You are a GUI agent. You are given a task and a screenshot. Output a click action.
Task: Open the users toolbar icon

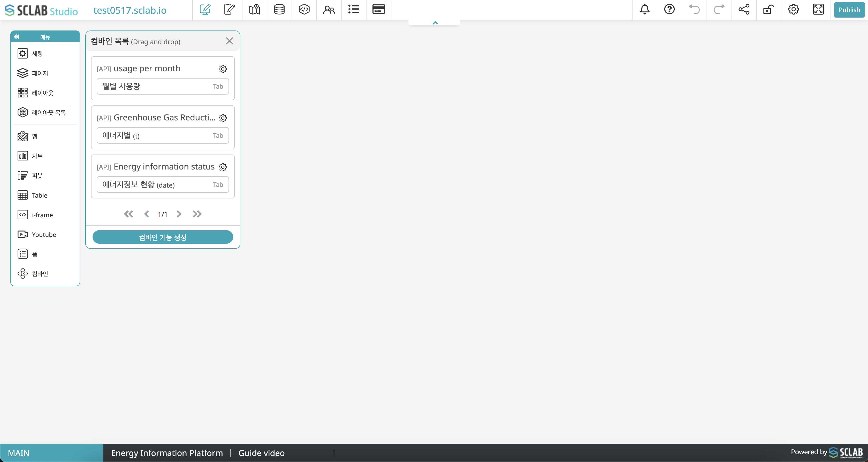pos(329,9)
